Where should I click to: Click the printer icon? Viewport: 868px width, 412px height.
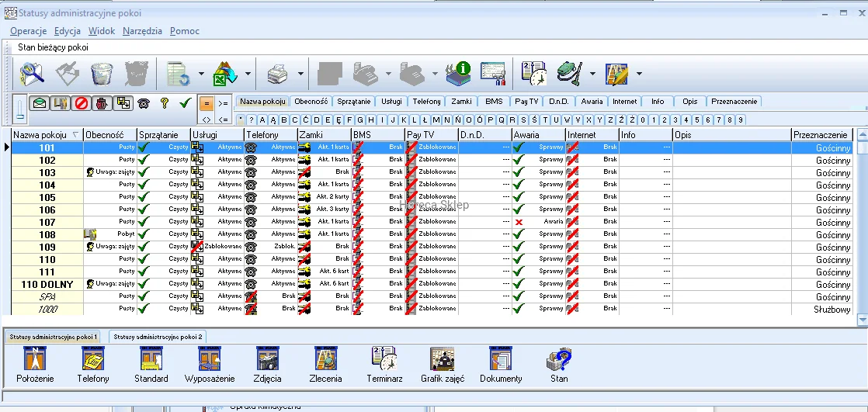click(x=279, y=74)
